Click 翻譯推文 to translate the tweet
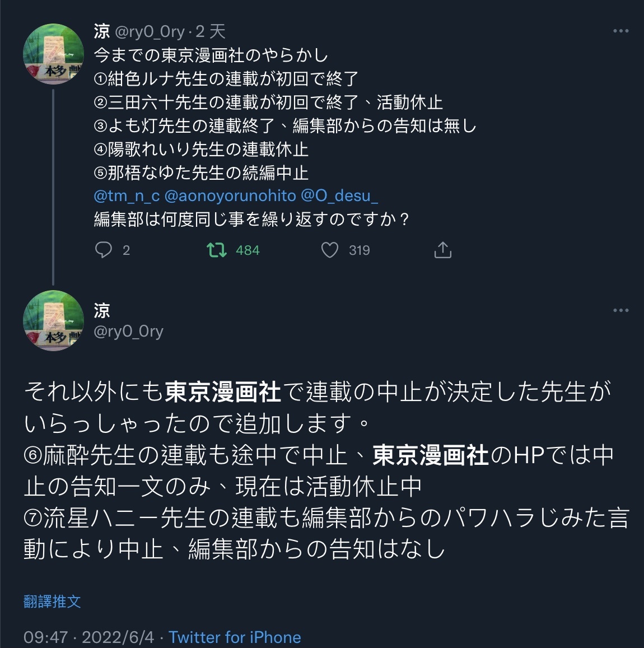The height and width of the screenshot is (648, 644). pos(52,602)
